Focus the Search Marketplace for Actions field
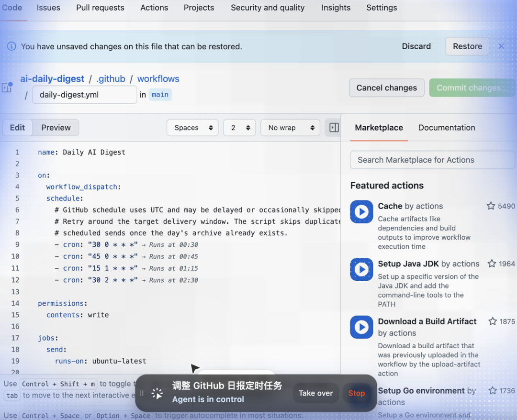The image size is (517, 420). 432,160
